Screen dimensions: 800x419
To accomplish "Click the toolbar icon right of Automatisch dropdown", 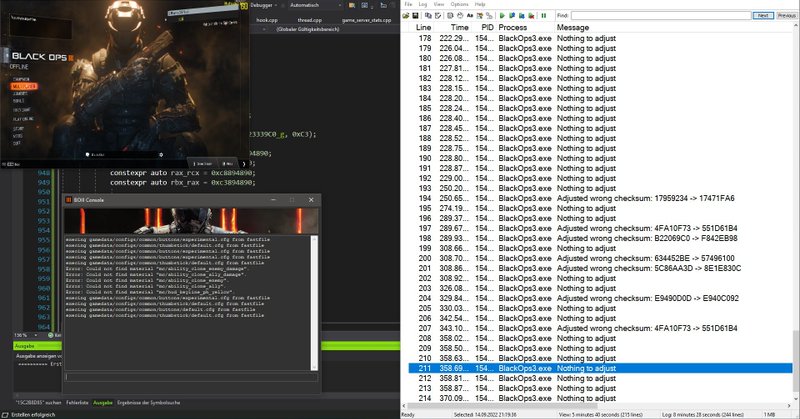I will [352, 6].
